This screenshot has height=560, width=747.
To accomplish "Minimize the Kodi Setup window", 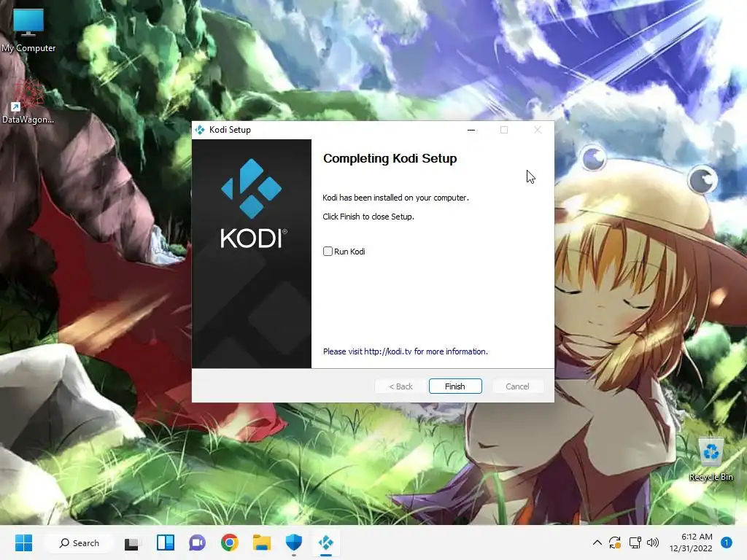I will coord(471,130).
